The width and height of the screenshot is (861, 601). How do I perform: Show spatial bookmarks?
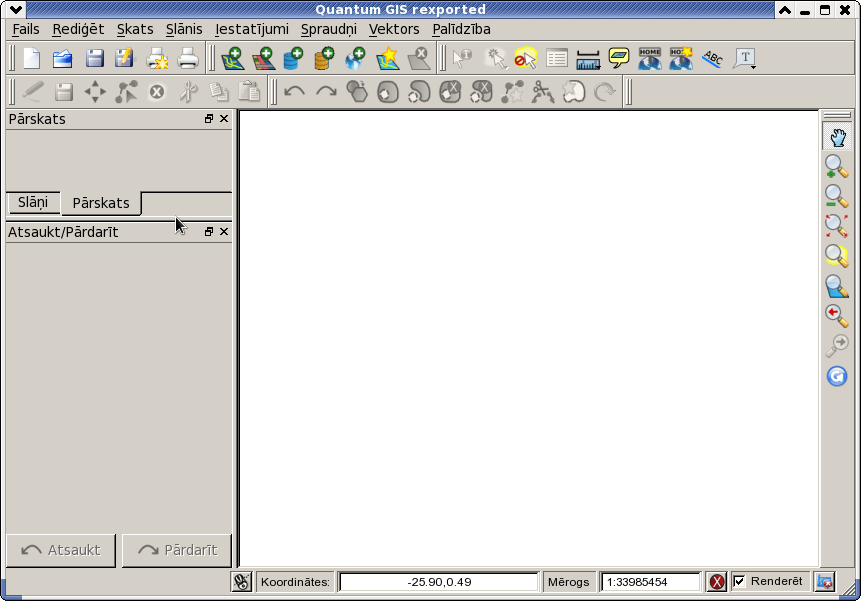[x=650, y=58]
